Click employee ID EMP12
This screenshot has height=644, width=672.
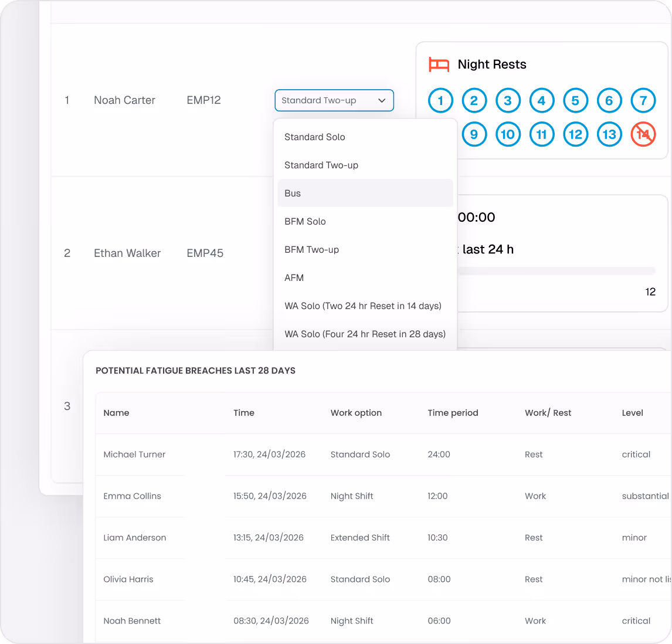click(203, 100)
